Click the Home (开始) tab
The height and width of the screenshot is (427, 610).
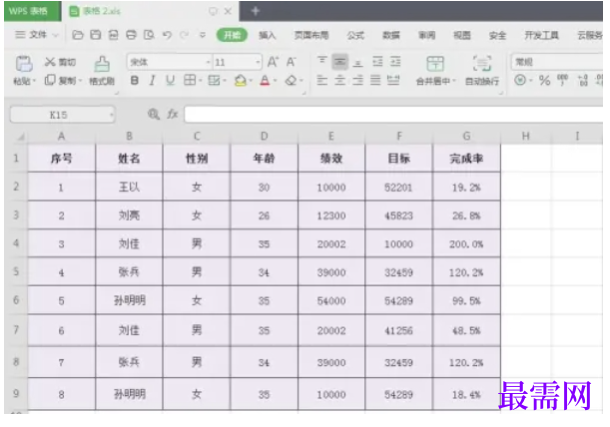tap(232, 35)
